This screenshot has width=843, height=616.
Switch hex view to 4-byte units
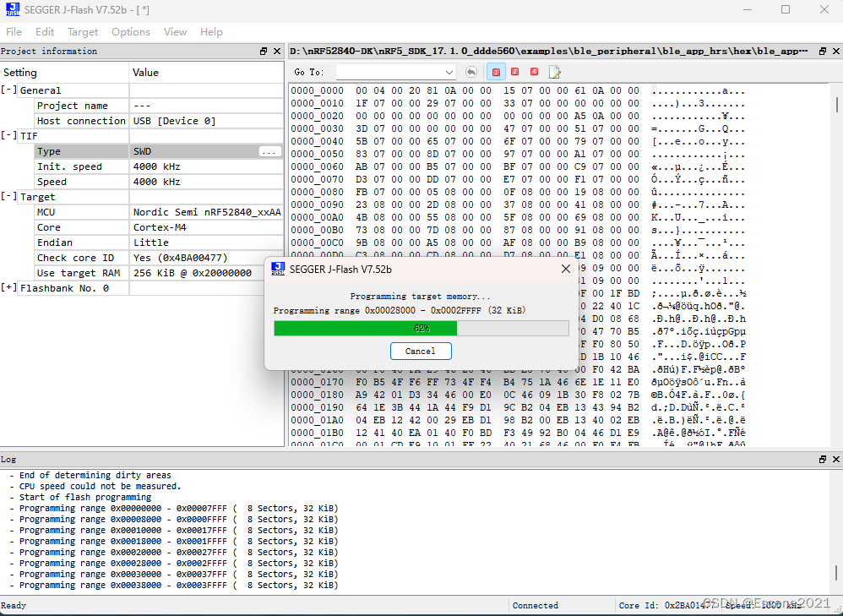(x=534, y=72)
